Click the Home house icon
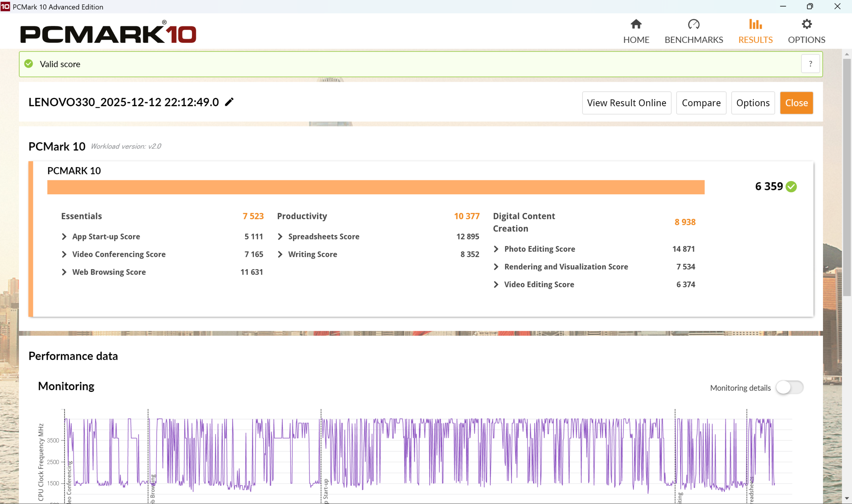The height and width of the screenshot is (504, 852). [636, 25]
